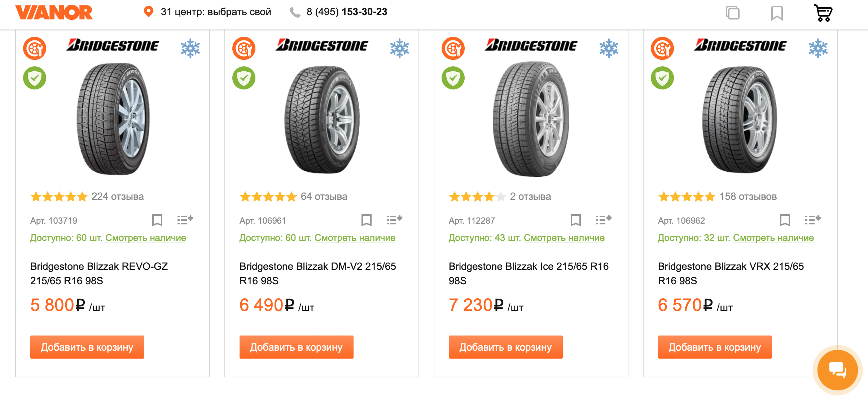
Task: View availability for Blizzak DM-V2
Action: coord(355,238)
